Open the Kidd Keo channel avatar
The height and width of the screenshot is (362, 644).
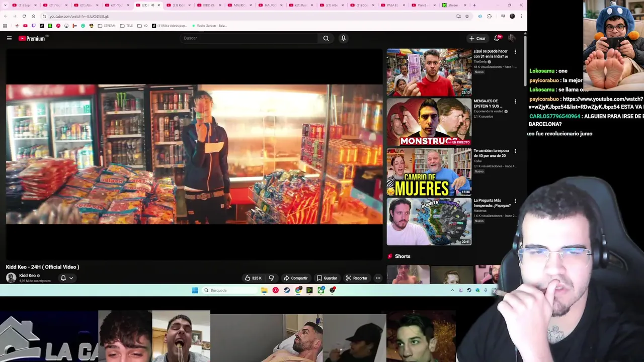point(11,278)
